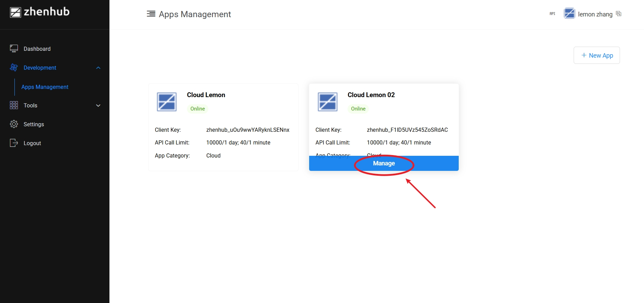Click the Cloud Lemon 02 client key value

407,130
